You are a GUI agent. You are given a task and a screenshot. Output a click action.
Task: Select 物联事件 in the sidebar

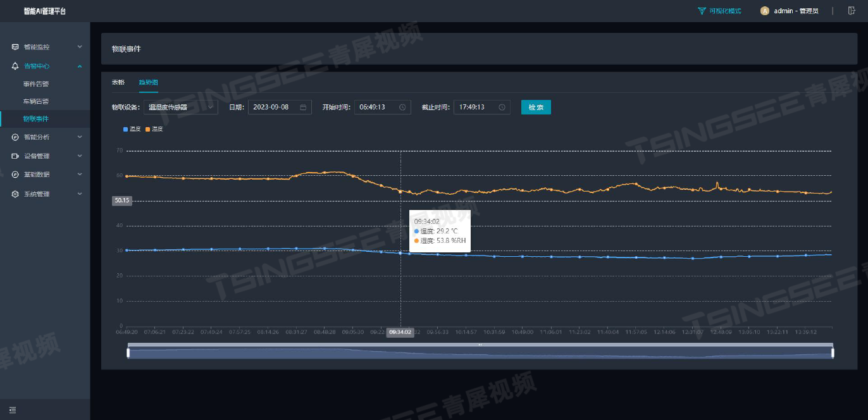pyautogui.click(x=36, y=119)
